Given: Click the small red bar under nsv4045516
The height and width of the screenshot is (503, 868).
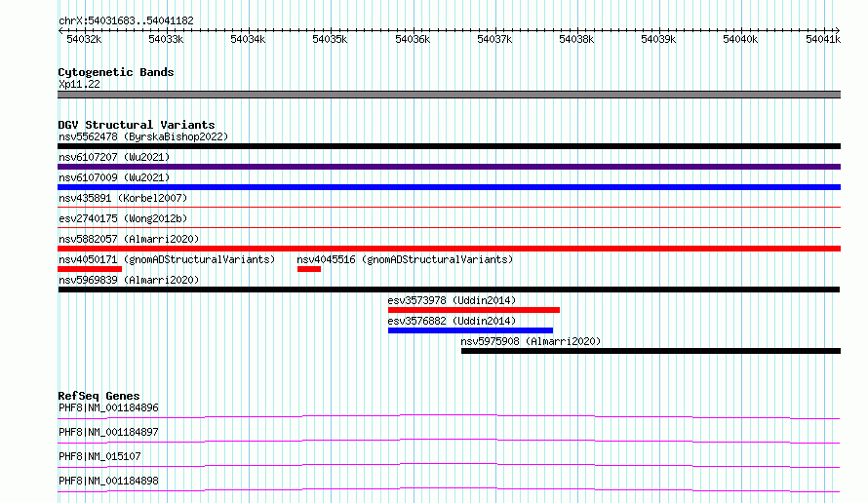Looking at the screenshot, I should tap(309, 269).
